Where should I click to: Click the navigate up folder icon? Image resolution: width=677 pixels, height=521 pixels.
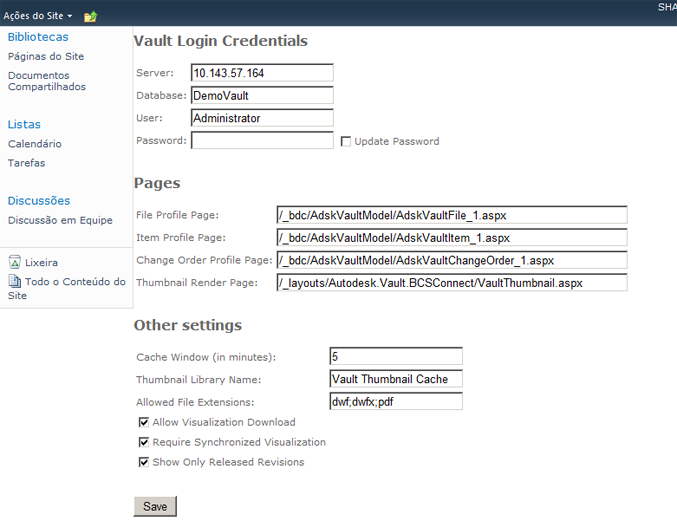pyautogui.click(x=91, y=16)
